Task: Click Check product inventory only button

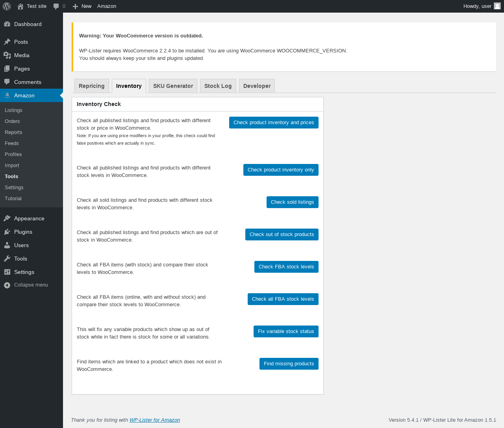Action: 281,170
